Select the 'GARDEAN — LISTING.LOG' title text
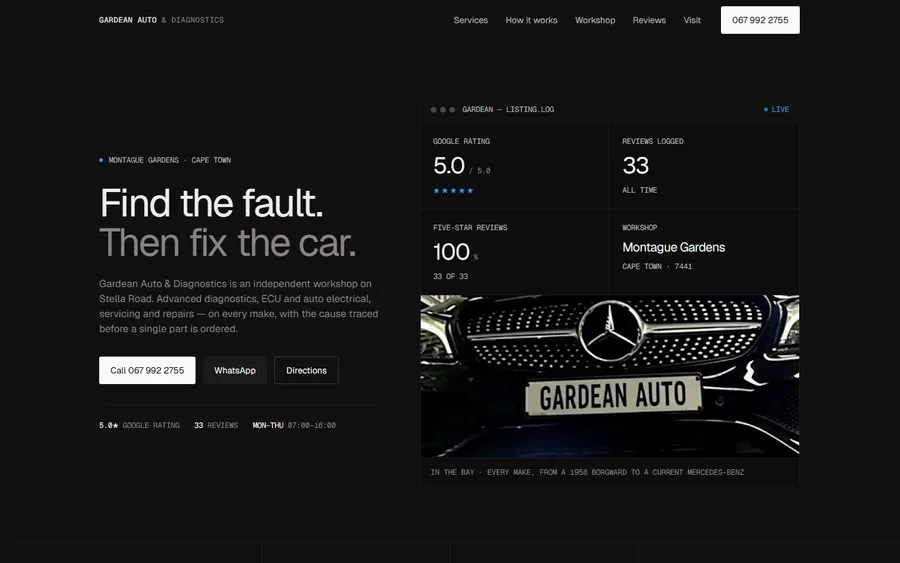900x563 pixels. (508, 109)
